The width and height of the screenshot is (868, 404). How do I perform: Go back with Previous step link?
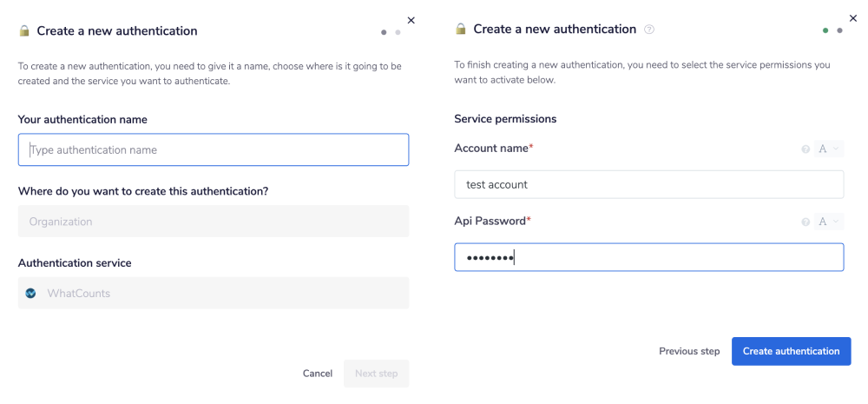pos(689,351)
